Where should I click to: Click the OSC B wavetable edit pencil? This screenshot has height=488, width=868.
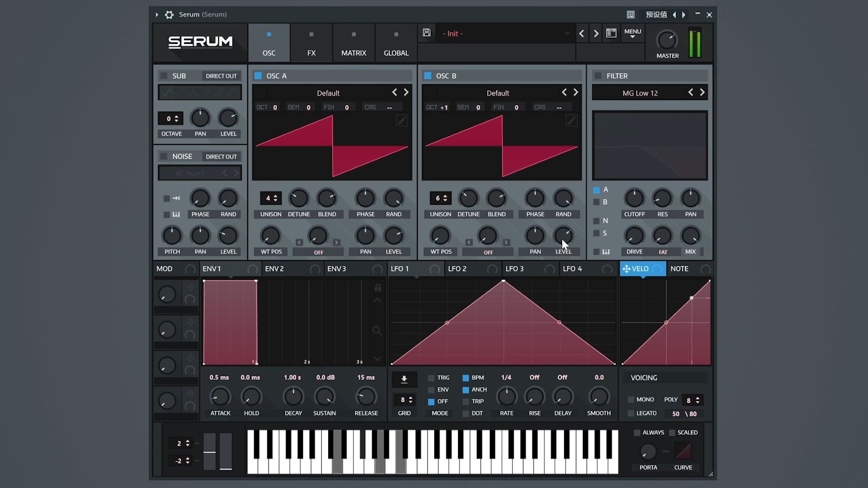[x=571, y=121]
